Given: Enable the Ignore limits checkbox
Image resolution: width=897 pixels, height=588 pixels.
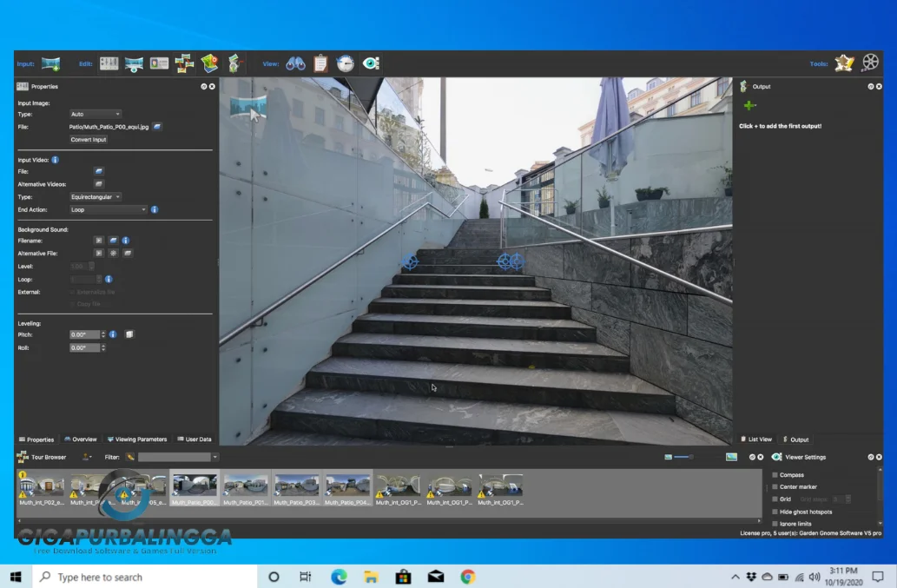Looking at the screenshot, I should (775, 524).
